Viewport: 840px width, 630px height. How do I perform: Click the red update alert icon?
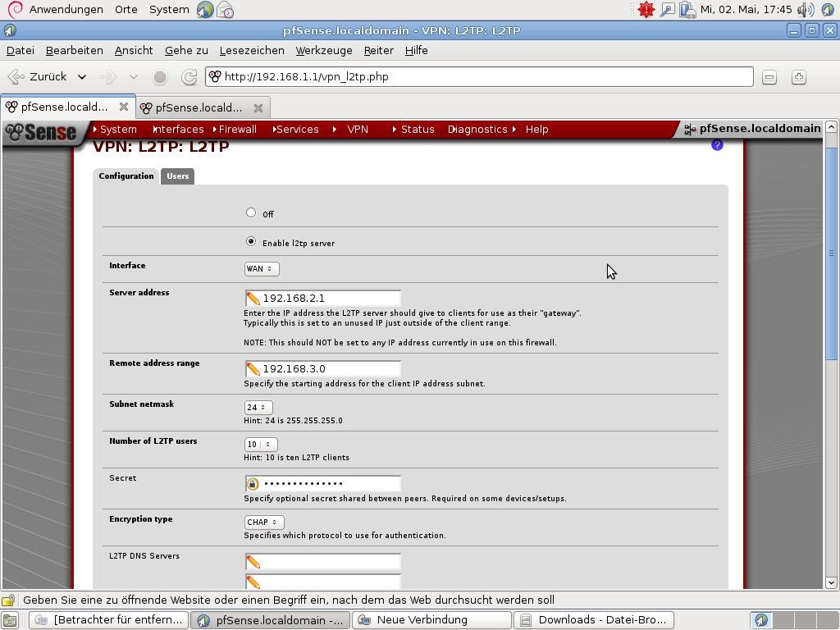(646, 10)
